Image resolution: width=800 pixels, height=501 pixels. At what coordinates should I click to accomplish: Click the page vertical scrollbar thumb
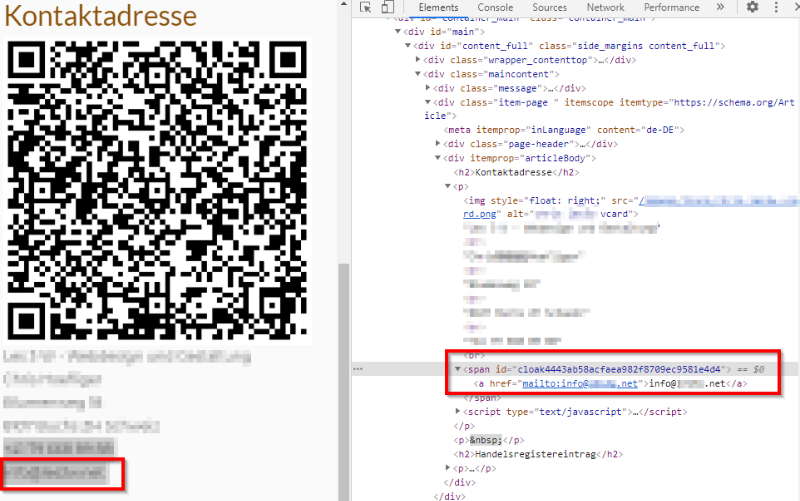pos(344,382)
